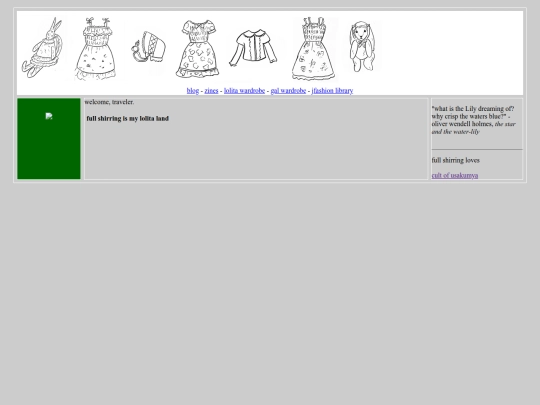
Task: Click the rabbit doll drawing in header
Action: click(42, 47)
